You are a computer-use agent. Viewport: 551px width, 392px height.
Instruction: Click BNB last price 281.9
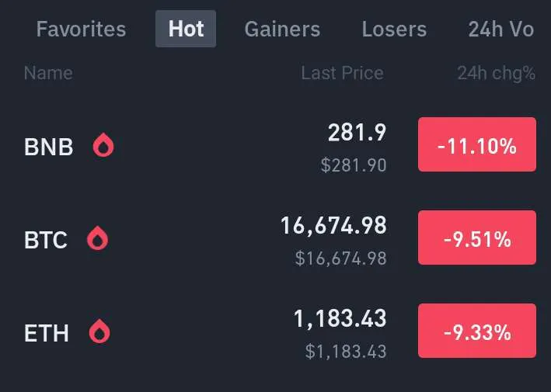(x=357, y=133)
